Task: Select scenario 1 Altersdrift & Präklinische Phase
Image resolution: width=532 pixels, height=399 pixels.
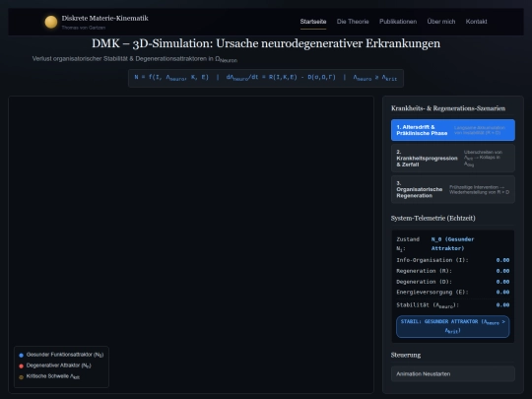Action: 453,130
